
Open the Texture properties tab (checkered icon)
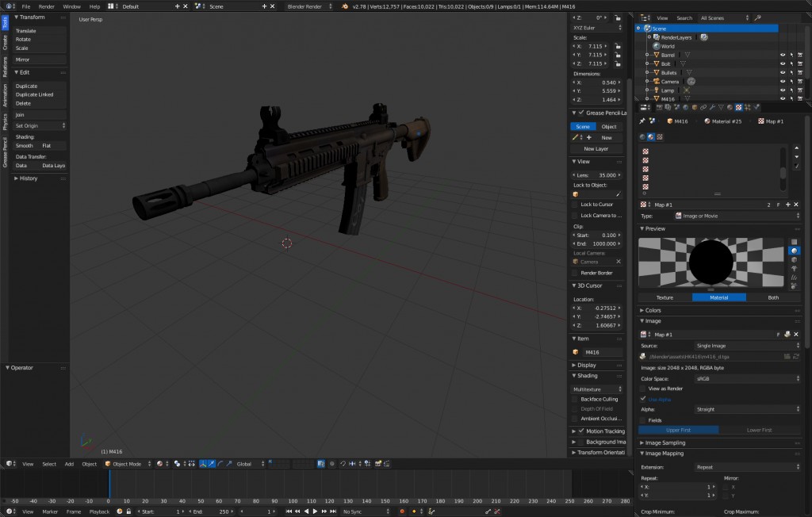[738, 107]
